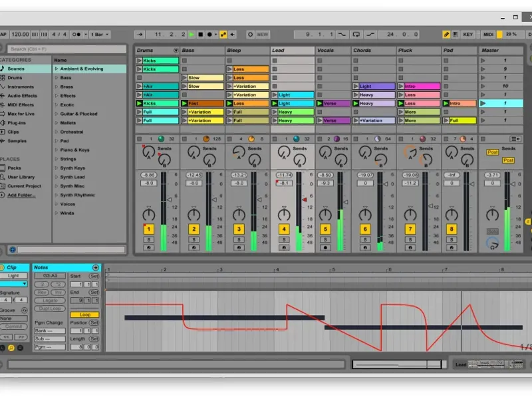
Task: Expand the Ambient & Evolving folder
Action: [57, 68]
